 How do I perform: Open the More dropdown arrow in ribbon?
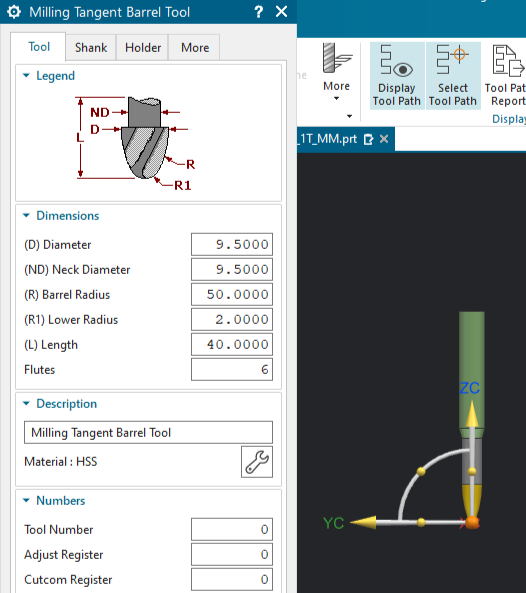coord(337,99)
